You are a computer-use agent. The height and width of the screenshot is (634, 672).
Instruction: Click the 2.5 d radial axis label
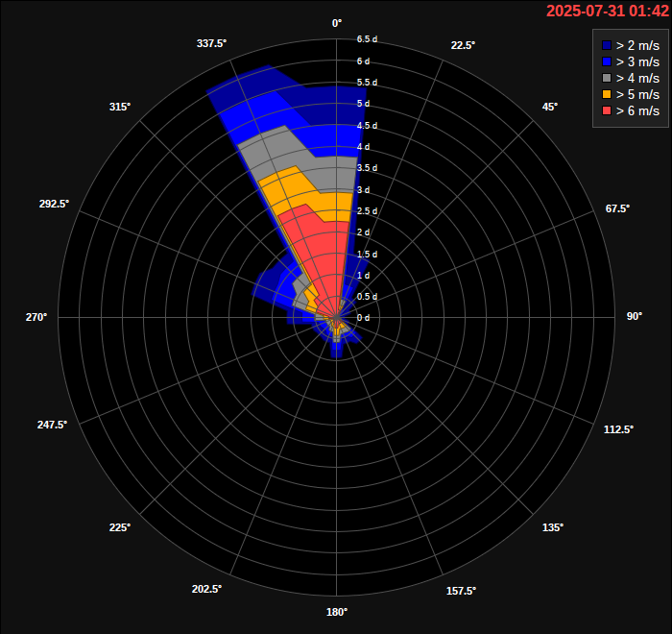coord(368,211)
